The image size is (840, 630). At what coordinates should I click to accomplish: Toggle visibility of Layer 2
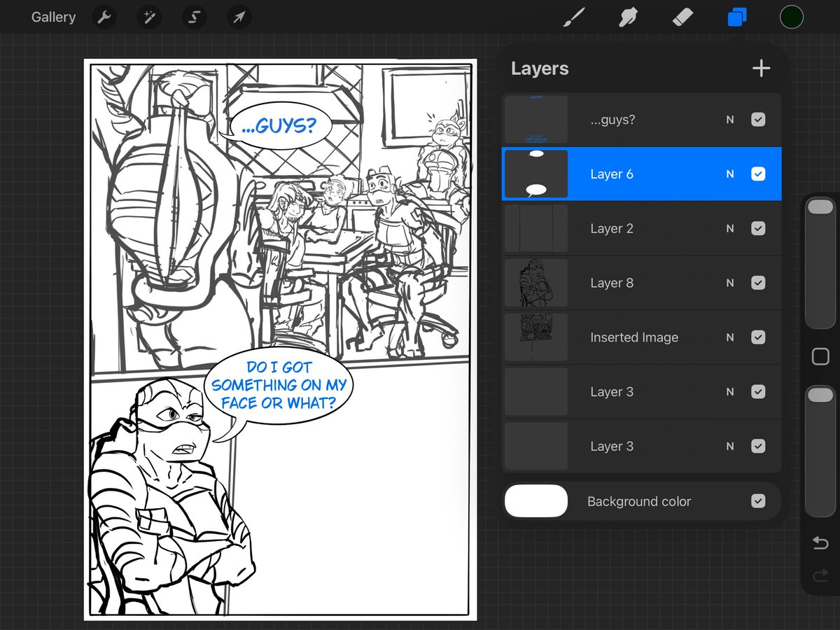[758, 228]
